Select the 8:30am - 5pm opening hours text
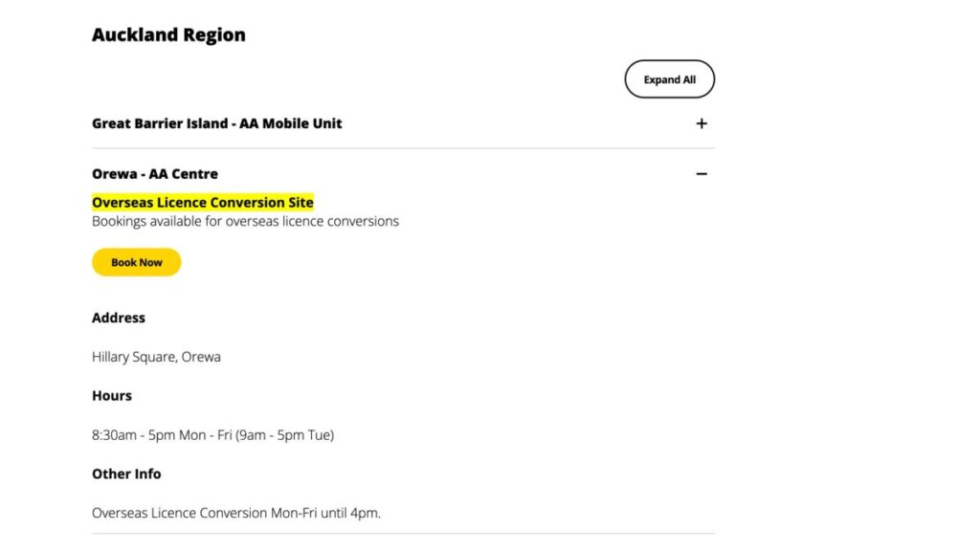 [x=212, y=434]
